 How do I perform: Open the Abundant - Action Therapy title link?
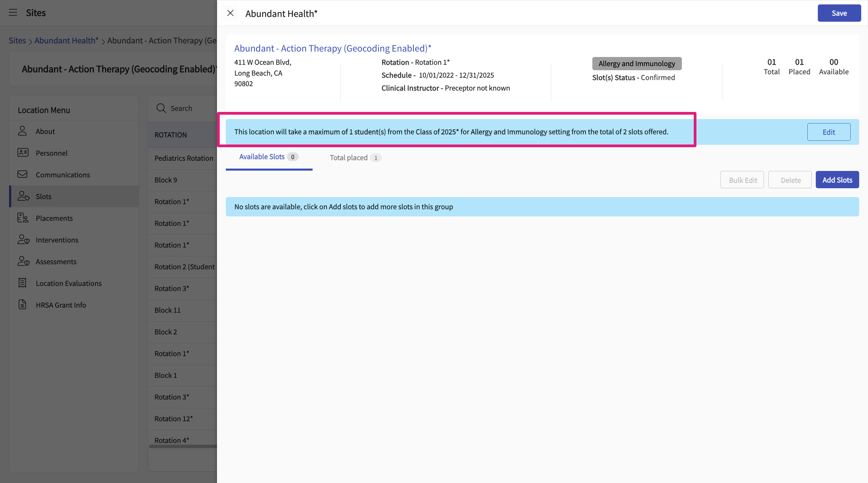coord(332,48)
